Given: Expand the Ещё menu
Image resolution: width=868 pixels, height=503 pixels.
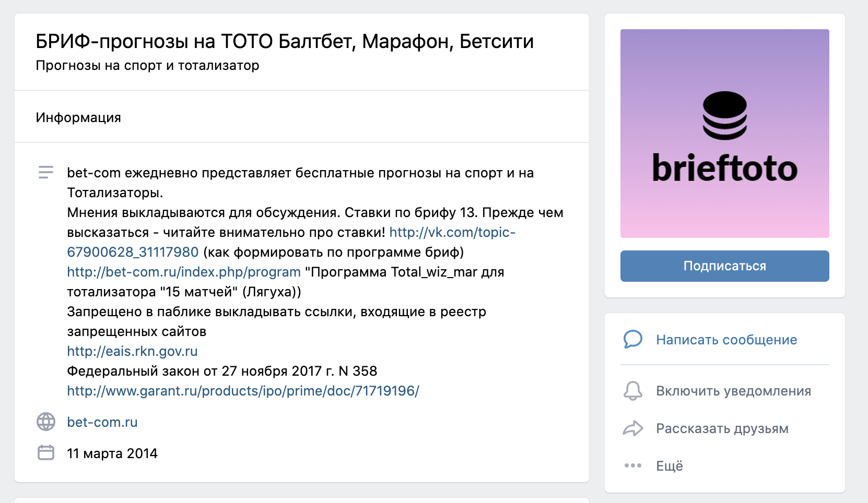Looking at the screenshot, I should tap(669, 465).
